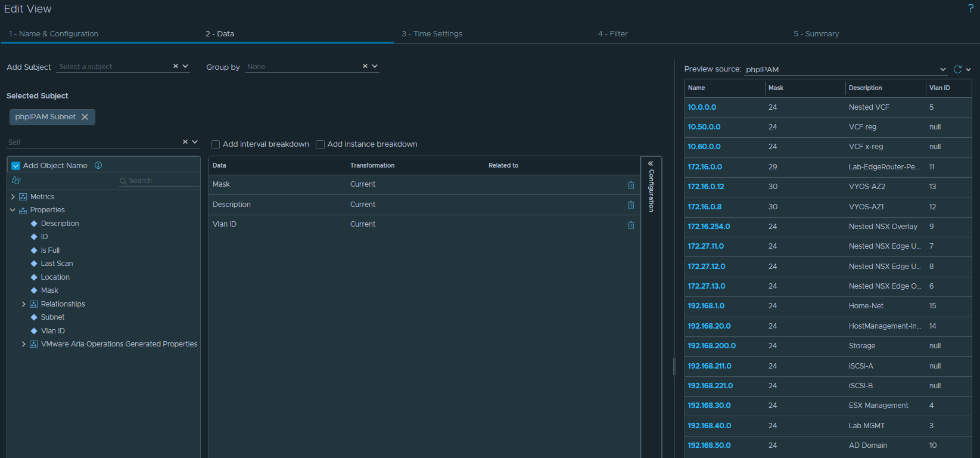
Task: Remove phpIPAM Subnet selected subject
Action: 85,117
